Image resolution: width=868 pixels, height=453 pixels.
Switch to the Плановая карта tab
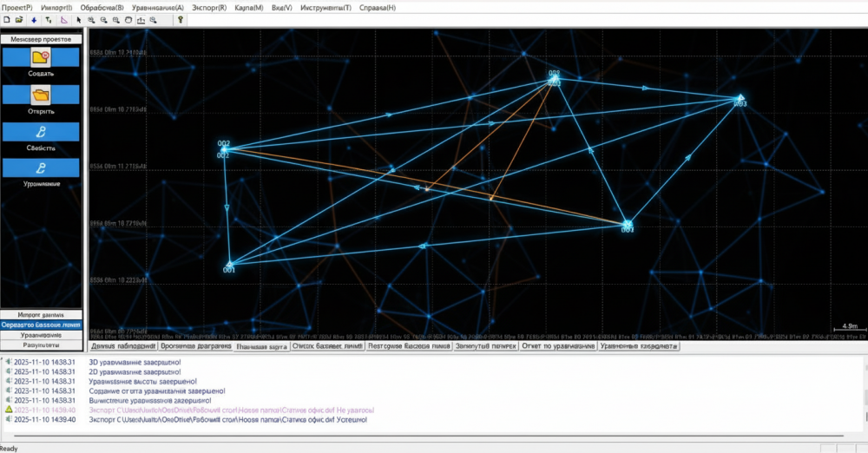pyautogui.click(x=262, y=346)
